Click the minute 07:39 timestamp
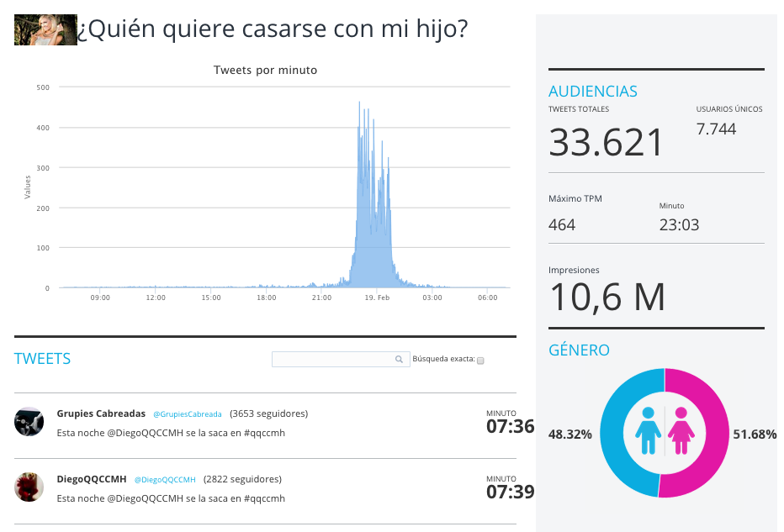Image resolution: width=784 pixels, height=532 pixels. point(510,492)
